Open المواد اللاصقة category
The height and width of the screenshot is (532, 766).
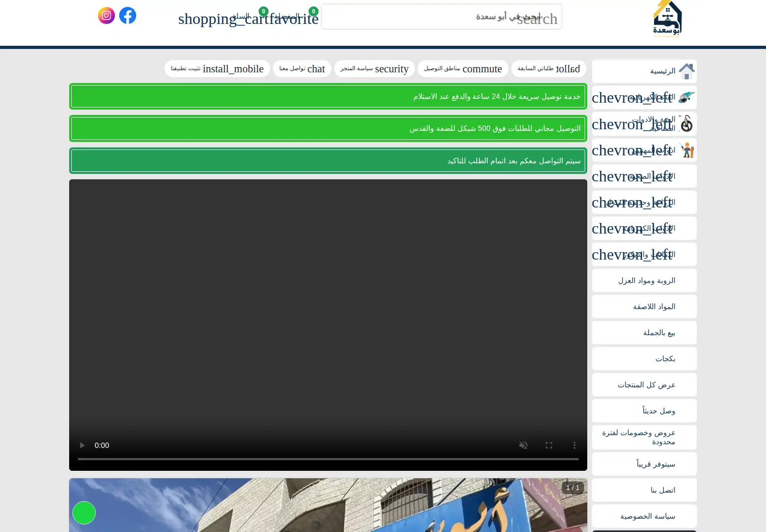tap(644, 306)
